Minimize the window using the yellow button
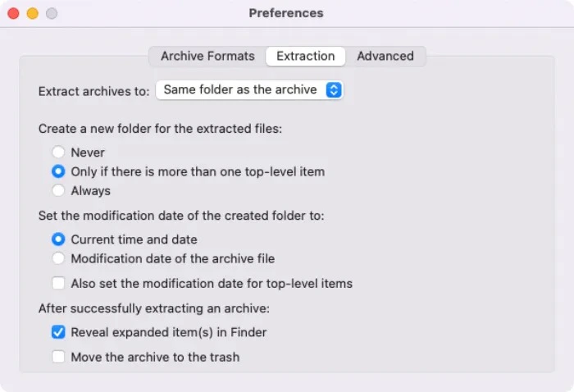The image size is (574, 392). pos(33,14)
